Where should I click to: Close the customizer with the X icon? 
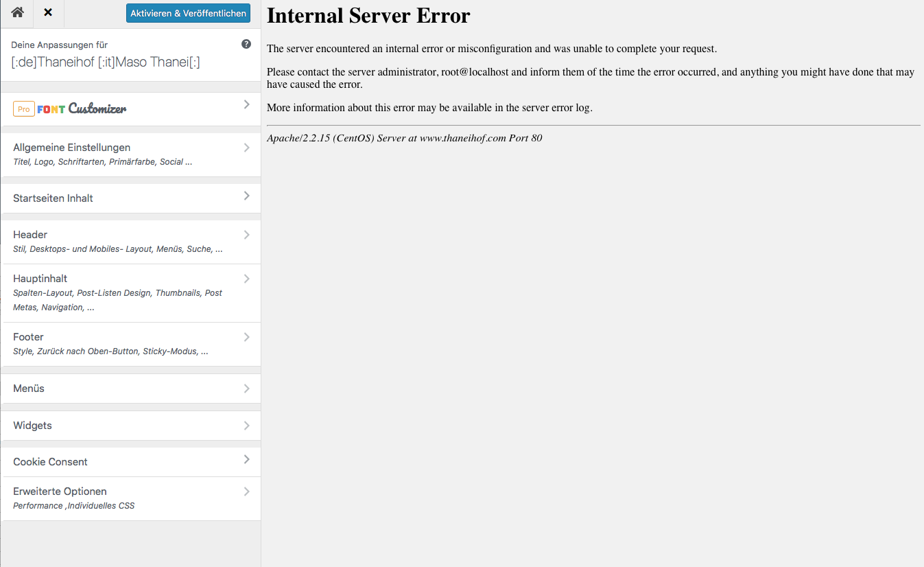pyautogui.click(x=48, y=13)
